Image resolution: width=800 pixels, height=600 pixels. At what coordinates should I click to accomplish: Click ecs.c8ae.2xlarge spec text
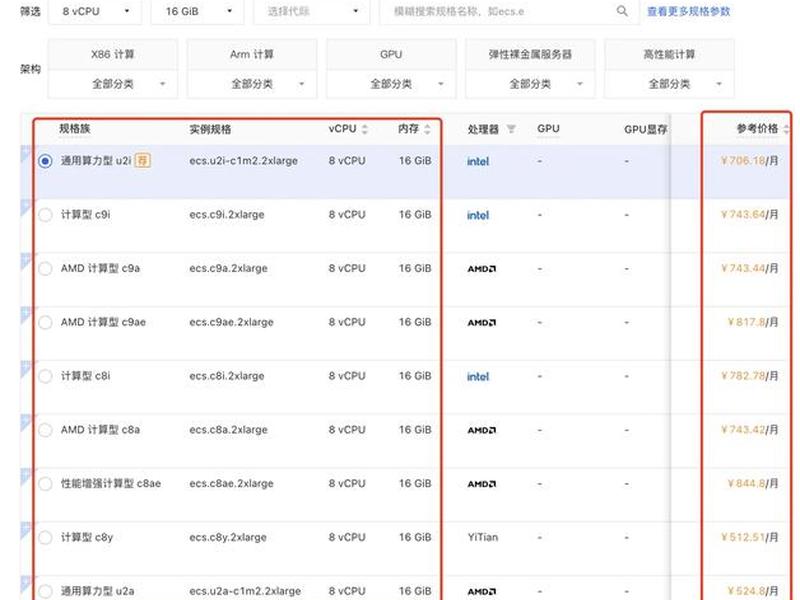click(x=231, y=484)
